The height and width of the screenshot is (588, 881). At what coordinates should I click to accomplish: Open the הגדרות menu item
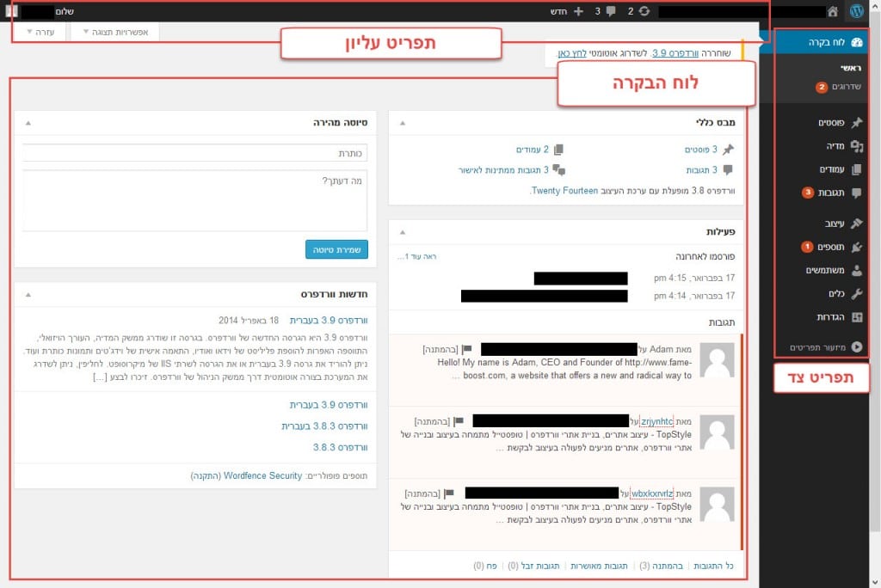pos(830,317)
